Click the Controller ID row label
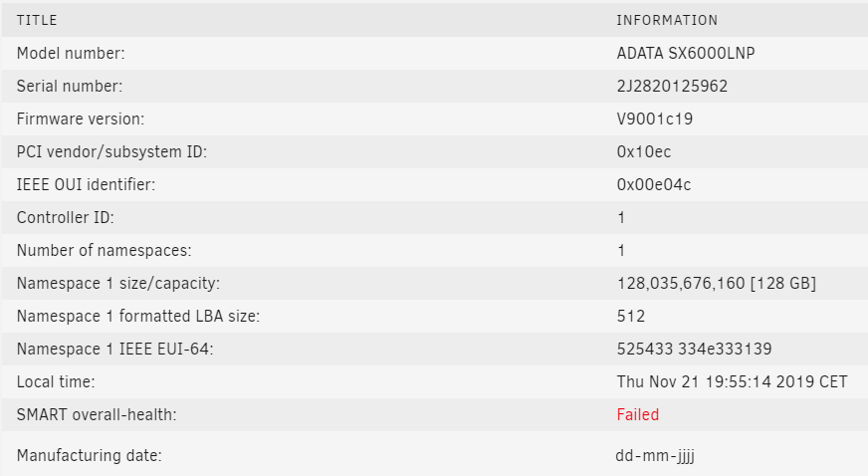 66,217
